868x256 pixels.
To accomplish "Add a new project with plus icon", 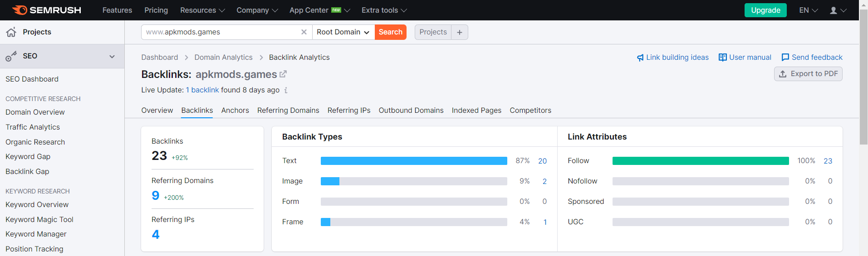I will 460,32.
